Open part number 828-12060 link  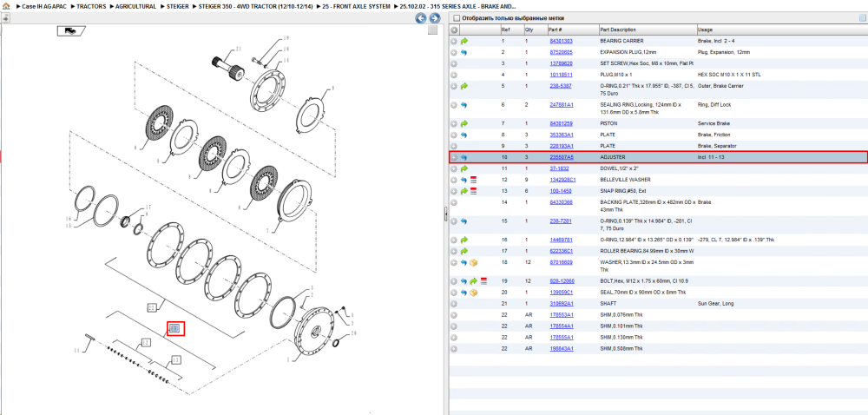point(561,281)
